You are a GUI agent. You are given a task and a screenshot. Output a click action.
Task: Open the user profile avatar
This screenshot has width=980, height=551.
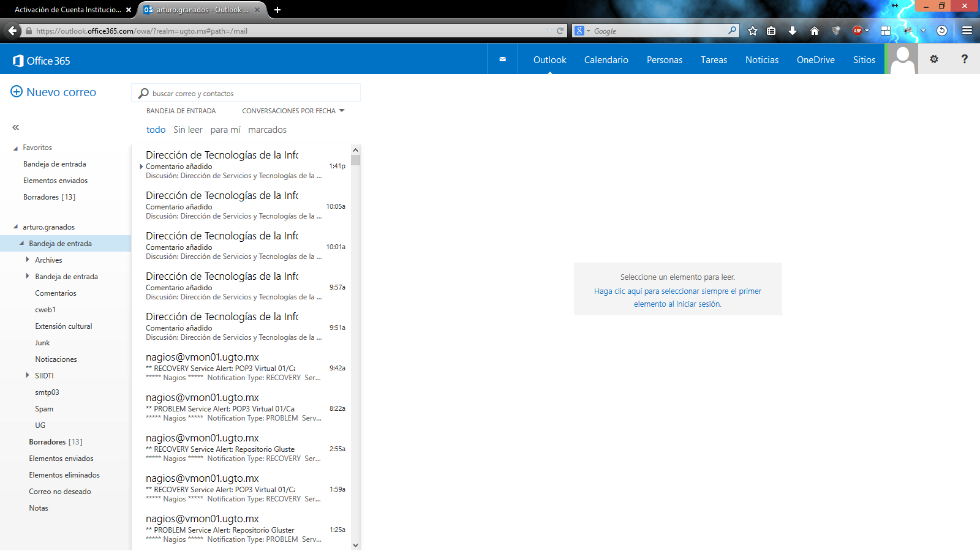(902, 59)
